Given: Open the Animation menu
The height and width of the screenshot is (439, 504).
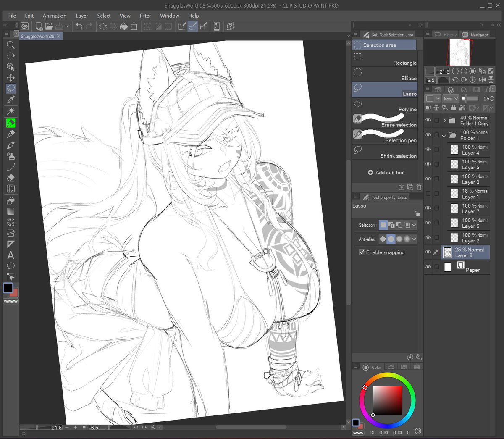Looking at the screenshot, I should pyautogui.click(x=55, y=16).
